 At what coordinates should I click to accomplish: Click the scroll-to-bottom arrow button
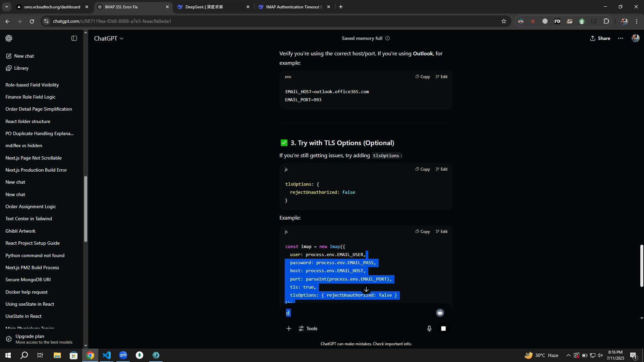pyautogui.click(x=366, y=289)
